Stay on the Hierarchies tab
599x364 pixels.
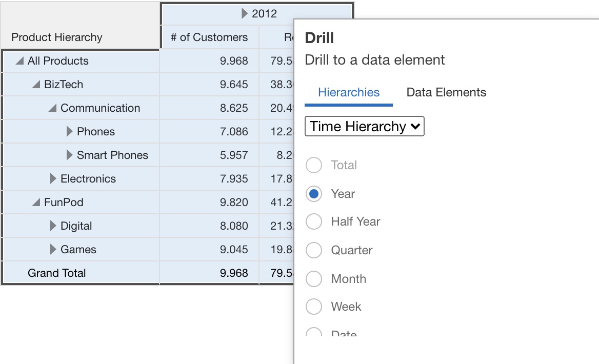pyautogui.click(x=349, y=92)
